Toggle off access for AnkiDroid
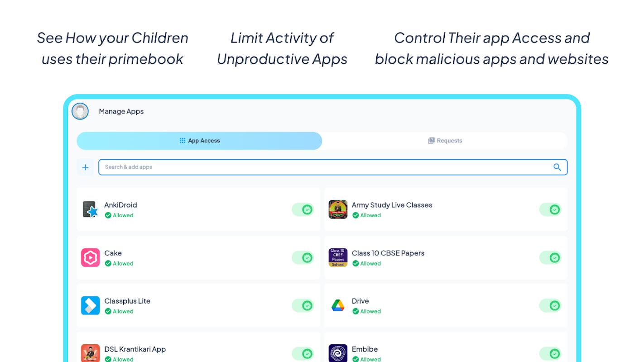Image resolution: width=644 pixels, height=362 pixels. (303, 210)
